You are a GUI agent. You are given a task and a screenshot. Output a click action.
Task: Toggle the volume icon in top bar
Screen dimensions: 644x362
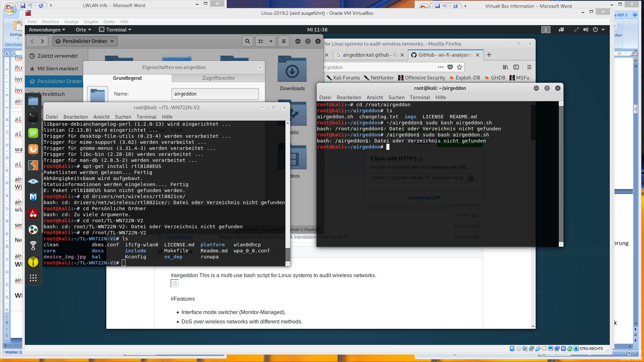pos(586,29)
